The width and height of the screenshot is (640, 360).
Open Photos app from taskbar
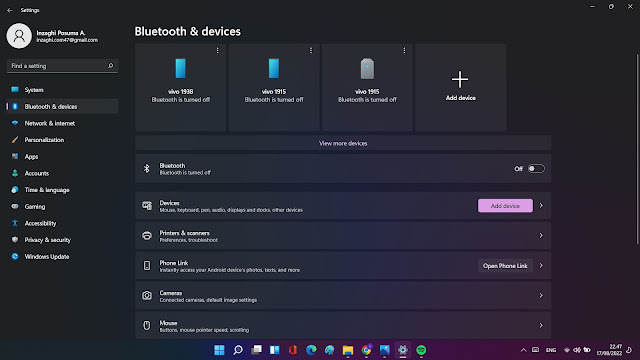tap(384, 350)
